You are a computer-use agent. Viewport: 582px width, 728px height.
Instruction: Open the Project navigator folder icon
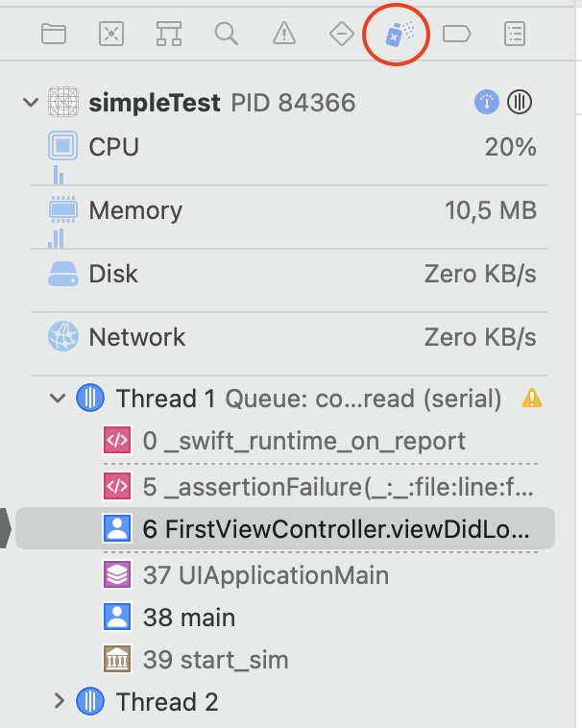[54, 35]
